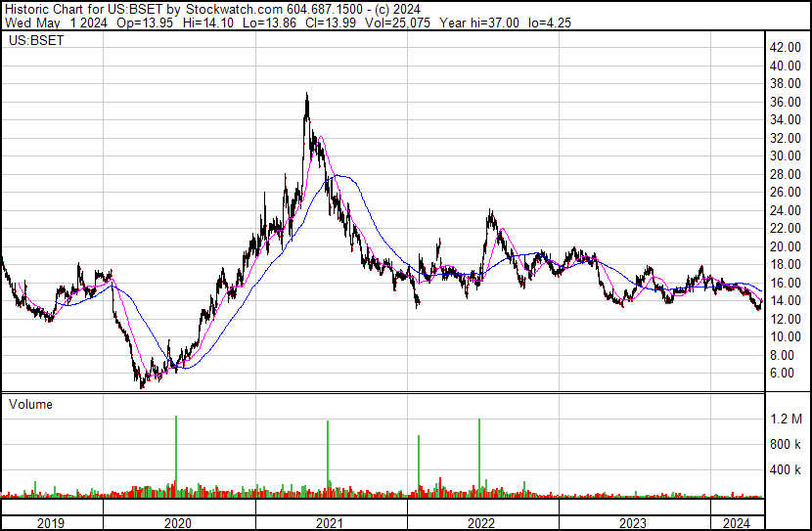The width and height of the screenshot is (812, 531).
Task: Click the Year hi=37.00 value
Action: point(479,22)
